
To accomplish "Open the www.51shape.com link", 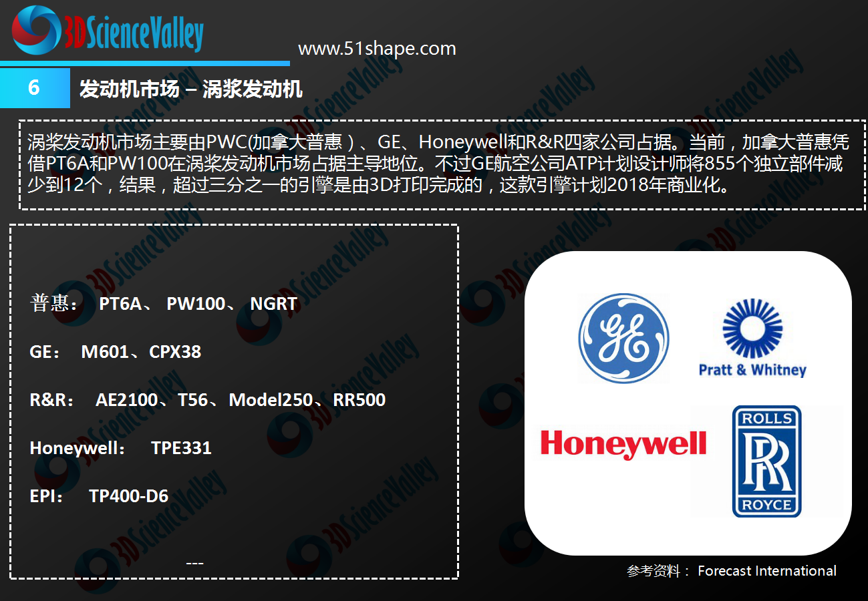I will [x=377, y=49].
